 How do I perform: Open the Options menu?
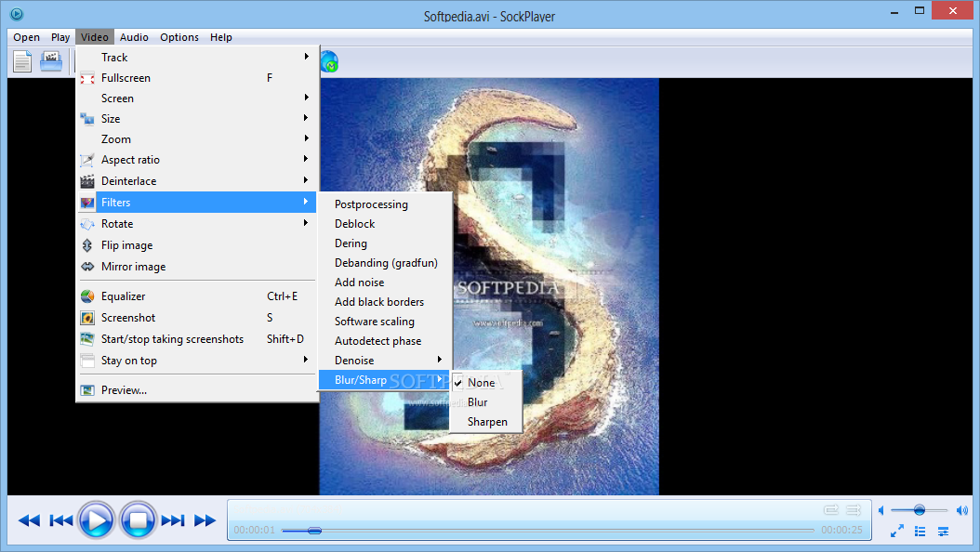[x=179, y=37]
